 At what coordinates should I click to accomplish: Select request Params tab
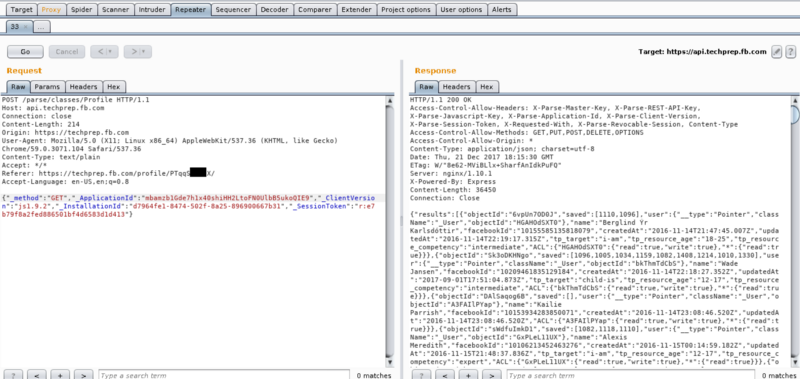pyautogui.click(x=47, y=87)
